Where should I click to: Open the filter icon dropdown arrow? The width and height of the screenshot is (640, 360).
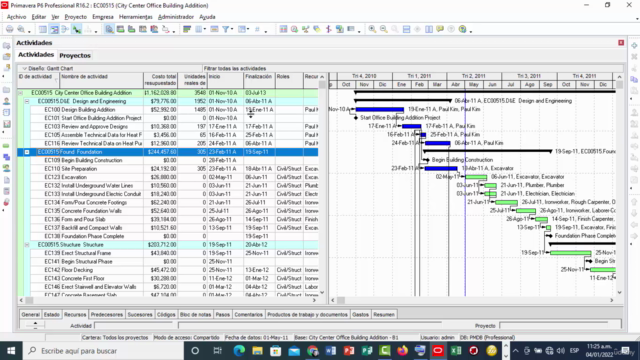232,29
